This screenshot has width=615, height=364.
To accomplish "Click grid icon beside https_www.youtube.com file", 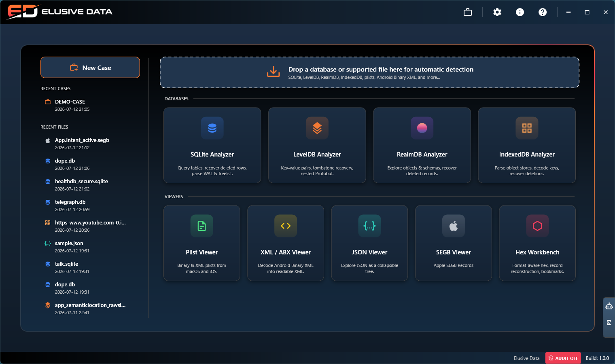I will tap(48, 223).
